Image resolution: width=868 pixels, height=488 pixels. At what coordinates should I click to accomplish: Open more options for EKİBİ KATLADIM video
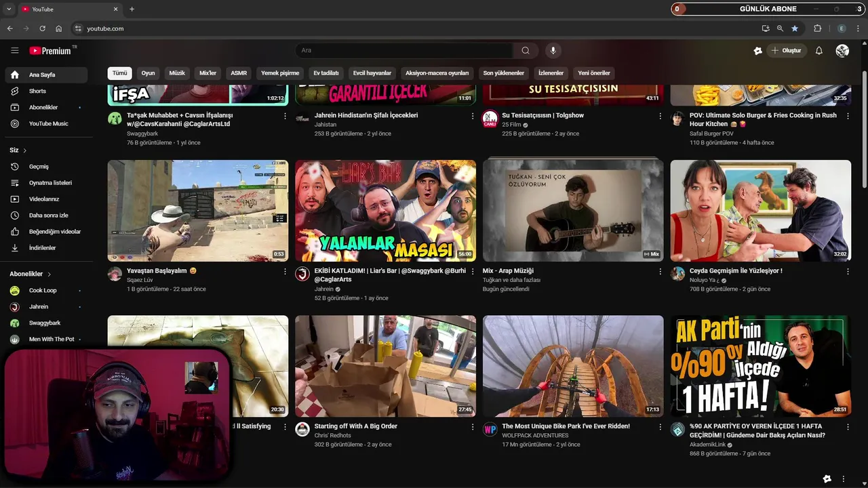point(473,271)
